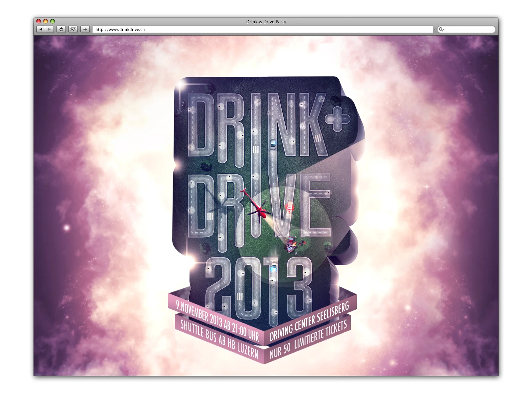The width and height of the screenshot is (532, 415).
Task: Click the snippet/clipping toolbar icon
Action: coord(72,29)
